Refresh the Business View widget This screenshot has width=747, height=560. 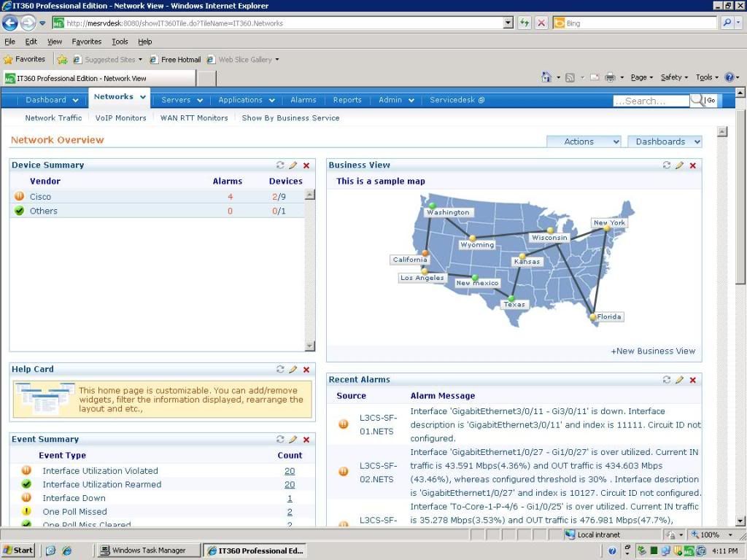click(x=667, y=165)
